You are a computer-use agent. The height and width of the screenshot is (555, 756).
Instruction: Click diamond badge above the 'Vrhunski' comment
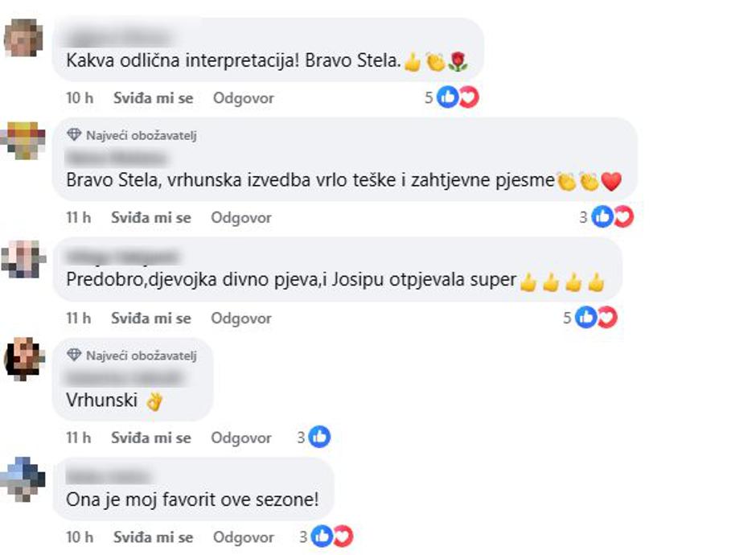(75, 355)
